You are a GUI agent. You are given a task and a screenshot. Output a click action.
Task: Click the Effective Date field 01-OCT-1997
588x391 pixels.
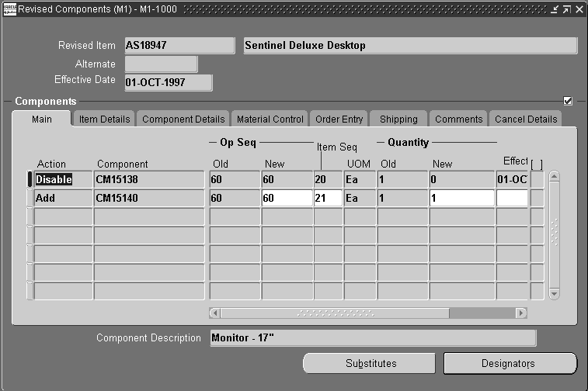[x=169, y=82]
